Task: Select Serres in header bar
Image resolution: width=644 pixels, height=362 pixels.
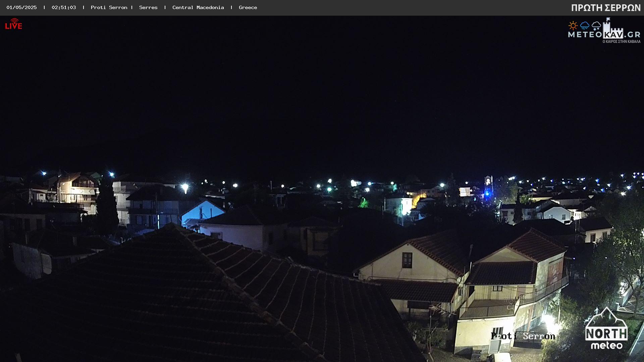Action: [148, 7]
